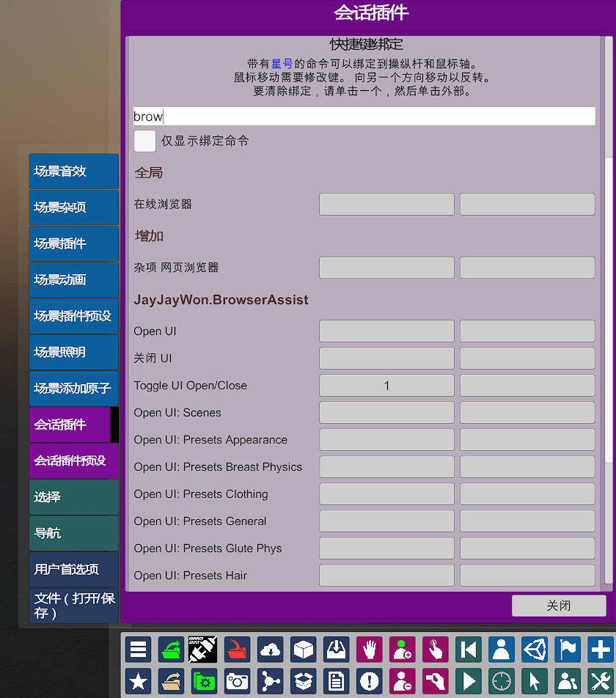Click the blue plus icon
Image resolution: width=616 pixels, height=698 pixels.
[x=600, y=650]
